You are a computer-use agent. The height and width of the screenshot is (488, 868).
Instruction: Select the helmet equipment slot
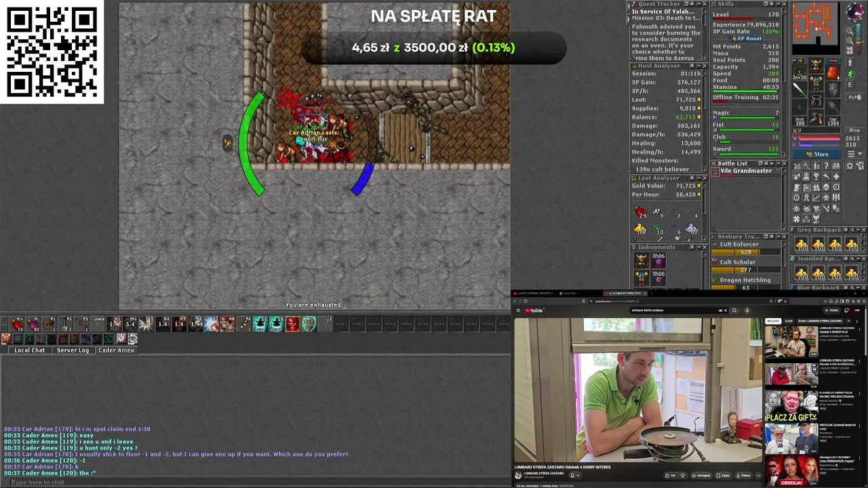pyautogui.click(x=816, y=66)
